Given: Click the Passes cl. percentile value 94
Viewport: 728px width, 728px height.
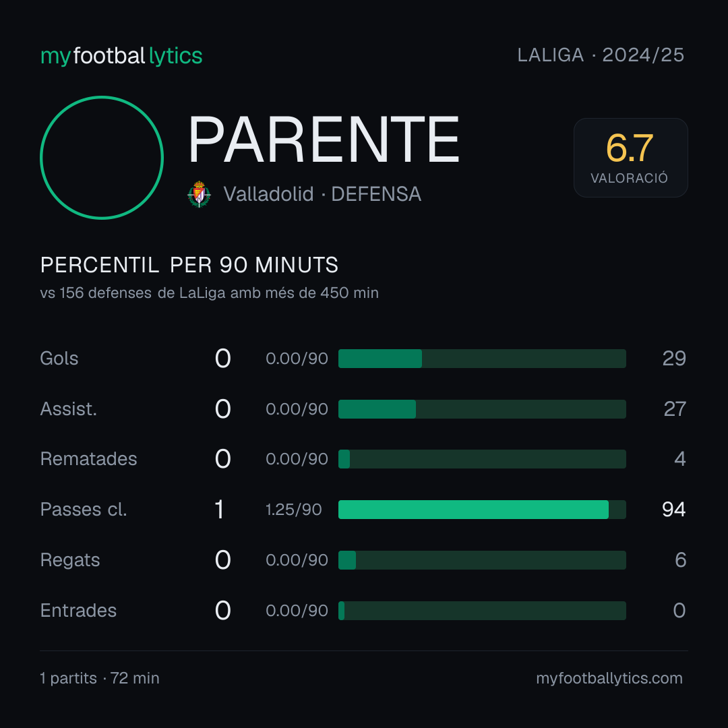Looking at the screenshot, I should (673, 510).
